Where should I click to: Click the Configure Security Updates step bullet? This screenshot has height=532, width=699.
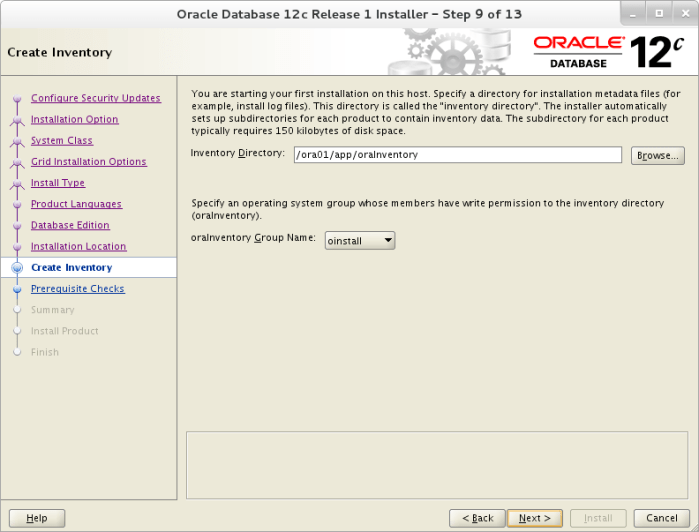17,98
